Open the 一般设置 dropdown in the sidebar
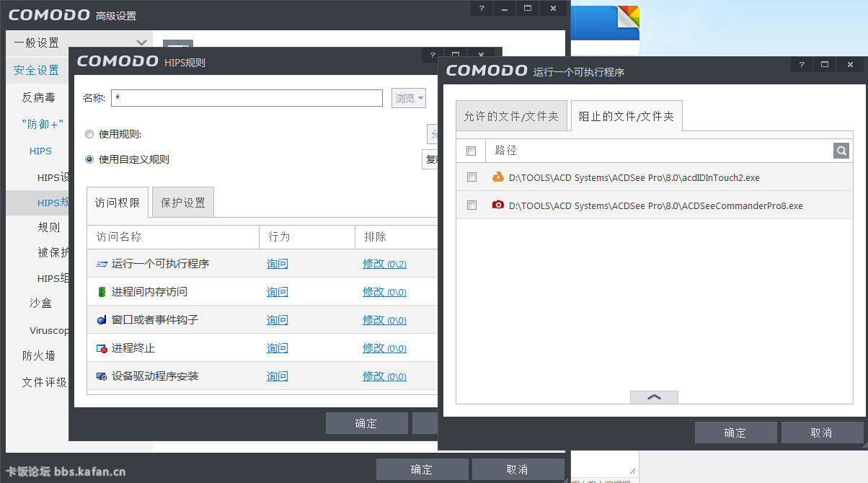 click(141, 43)
